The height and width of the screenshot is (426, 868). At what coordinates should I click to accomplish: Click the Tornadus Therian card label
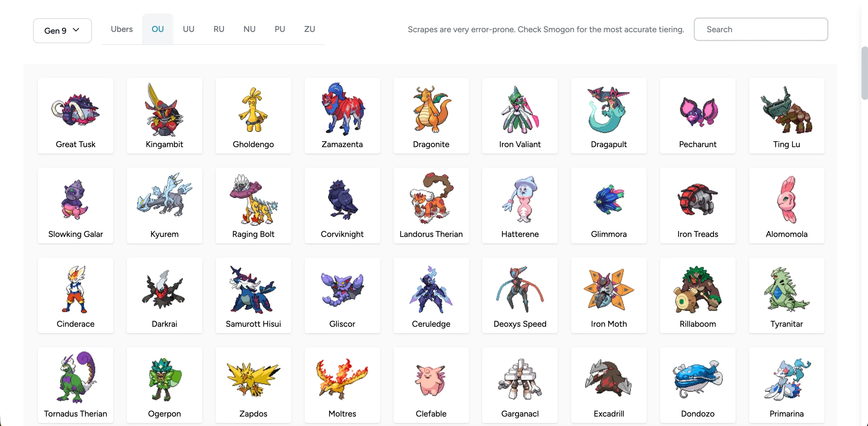coord(75,414)
